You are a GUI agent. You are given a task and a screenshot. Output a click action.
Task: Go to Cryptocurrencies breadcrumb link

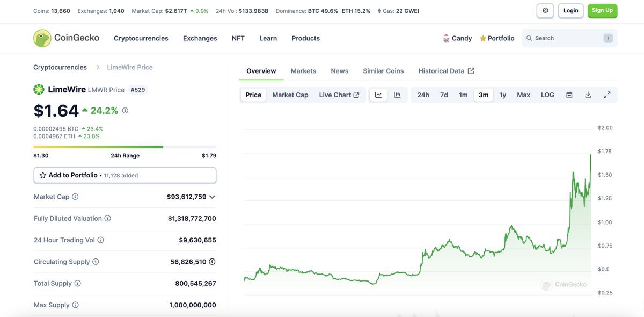(60, 67)
